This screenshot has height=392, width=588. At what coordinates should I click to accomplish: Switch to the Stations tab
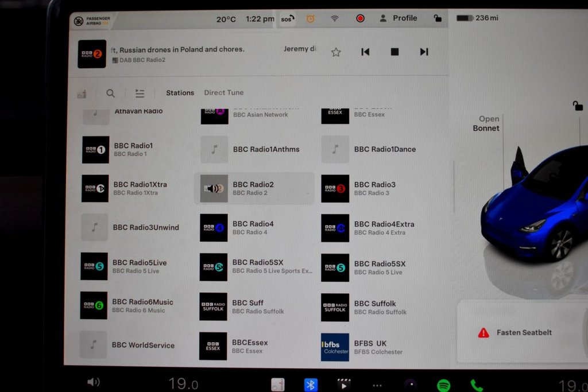coord(180,92)
